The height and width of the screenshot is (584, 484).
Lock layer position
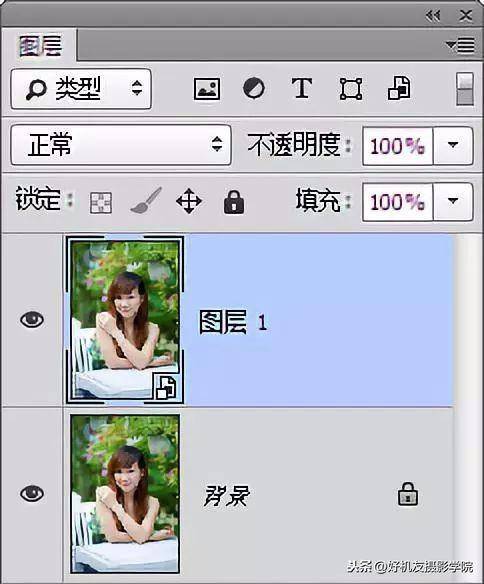[189, 201]
